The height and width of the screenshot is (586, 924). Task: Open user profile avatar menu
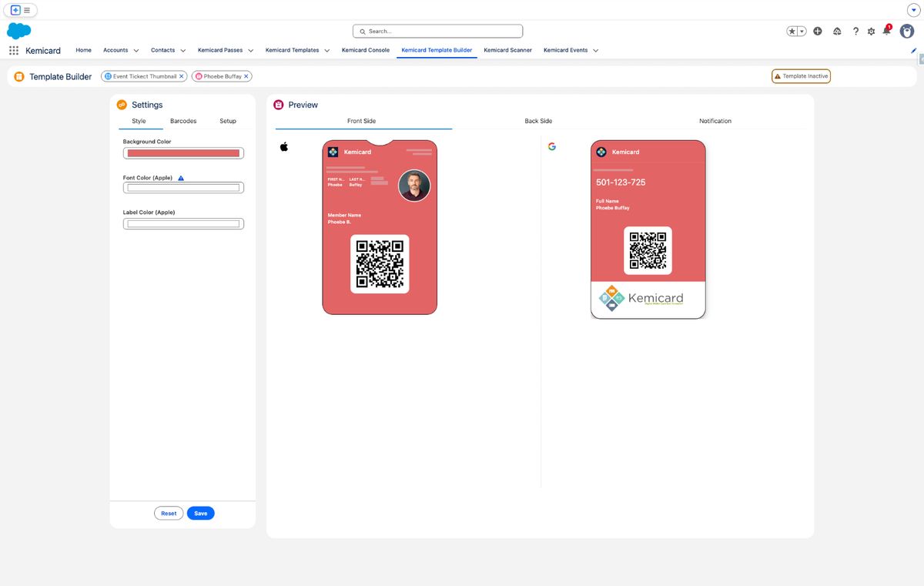point(907,31)
